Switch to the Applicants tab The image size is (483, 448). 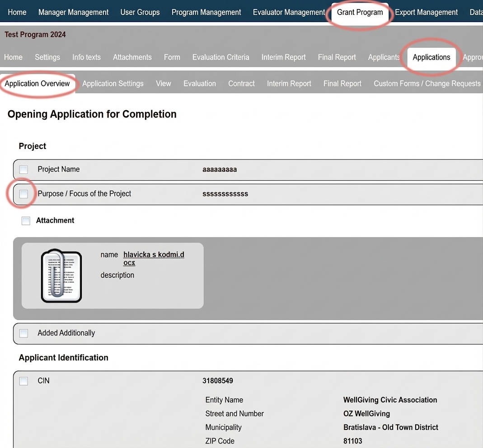[x=384, y=57]
